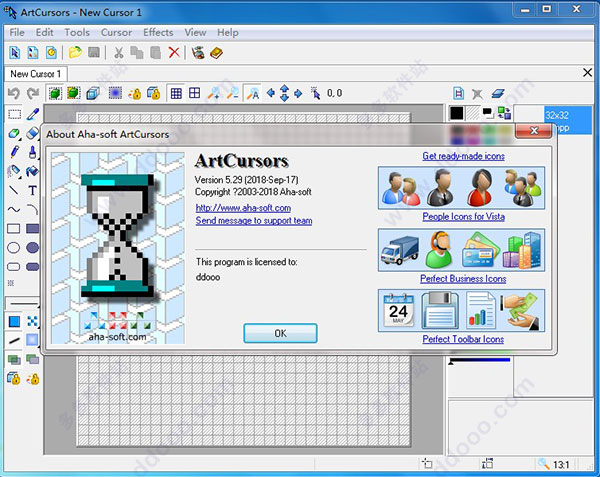600x477 pixels.
Task: Click the scissors Cut icon
Action: coord(119,52)
